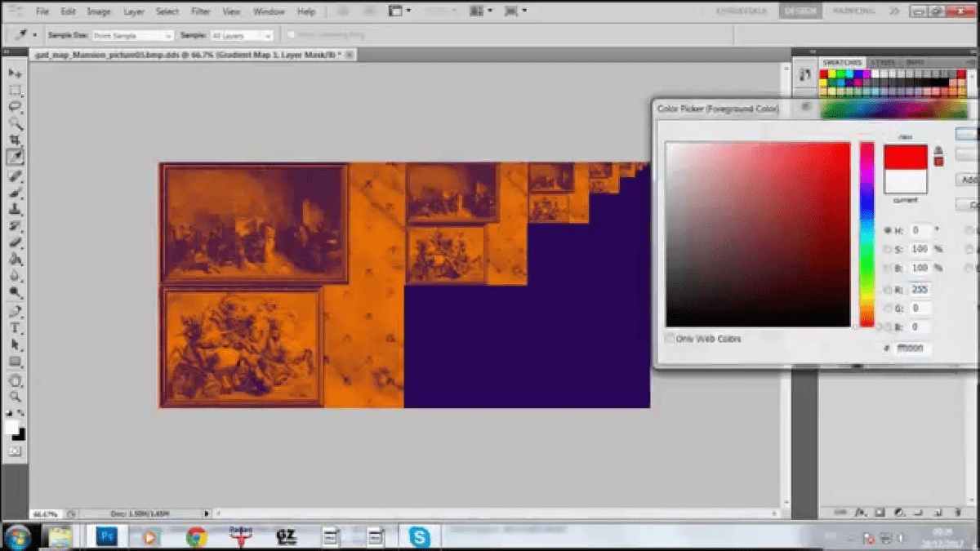
Task: Activate the Crop tool
Action: (x=15, y=140)
